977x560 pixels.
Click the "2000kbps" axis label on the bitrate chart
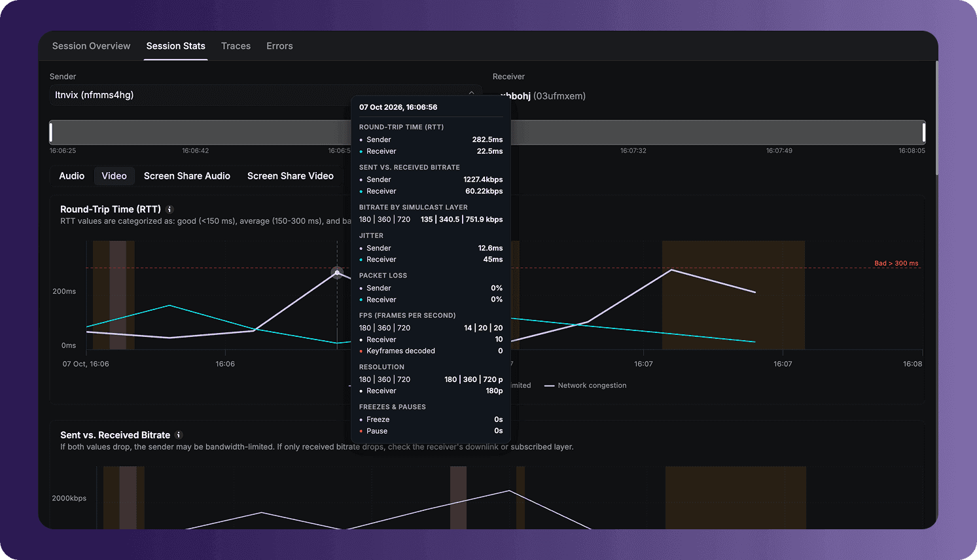coord(69,498)
